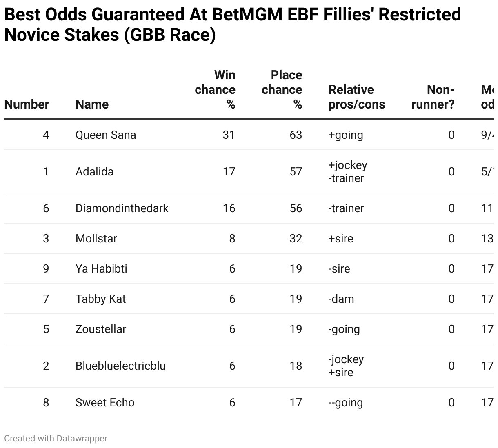Click the Bluebluelectricblu name cell
The width and height of the screenshot is (498, 448).
click(121, 366)
